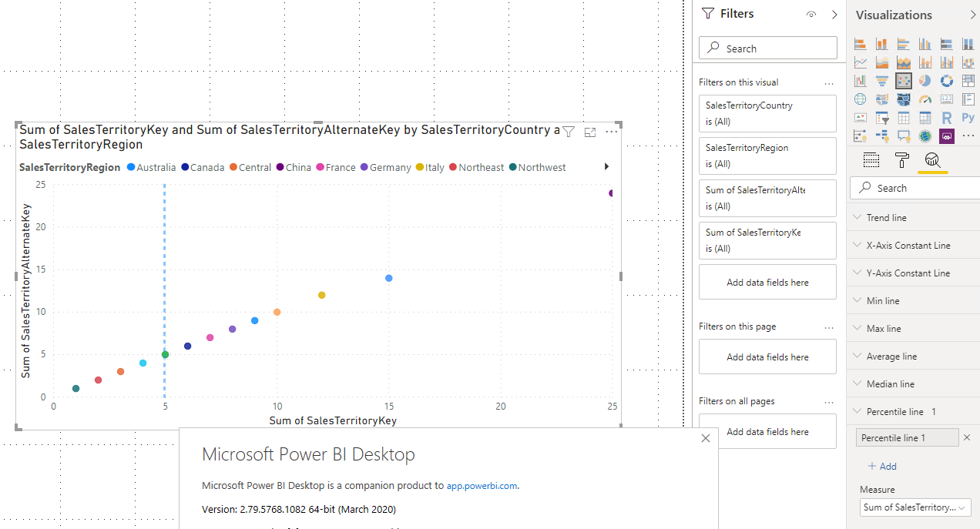Viewport: 980px width, 529px height.
Task: Advance the legend with the right arrow
Action: pyautogui.click(x=606, y=166)
